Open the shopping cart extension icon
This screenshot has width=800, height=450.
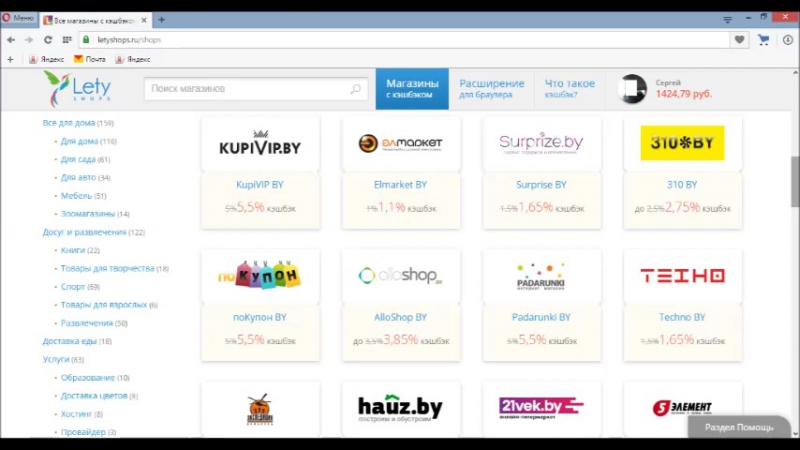(x=763, y=40)
